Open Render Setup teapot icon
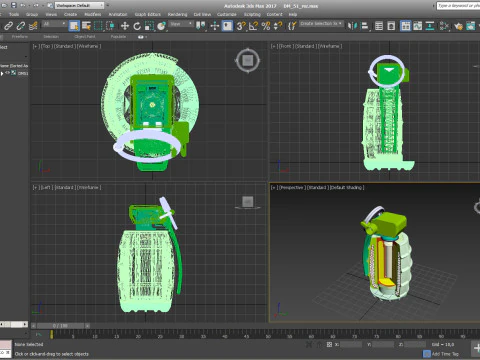Viewport: 480px width, 360px height. (x=458, y=26)
